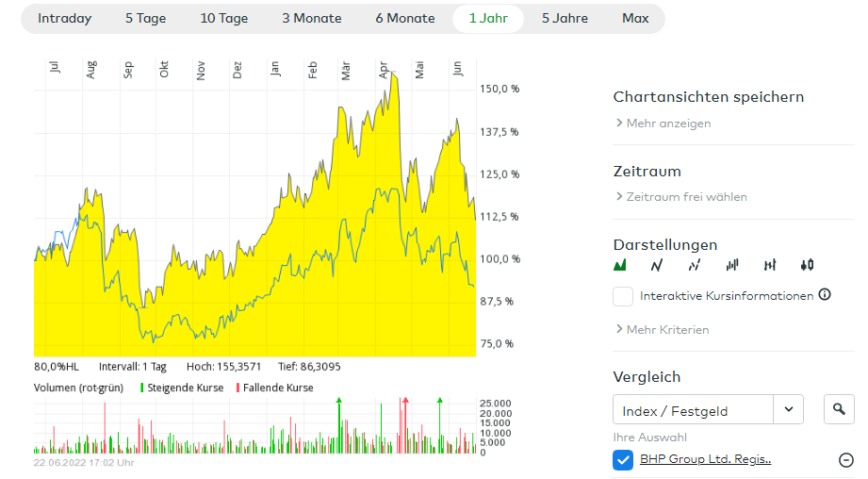
Task: Select the filled area chart display icon
Action: pos(619,266)
